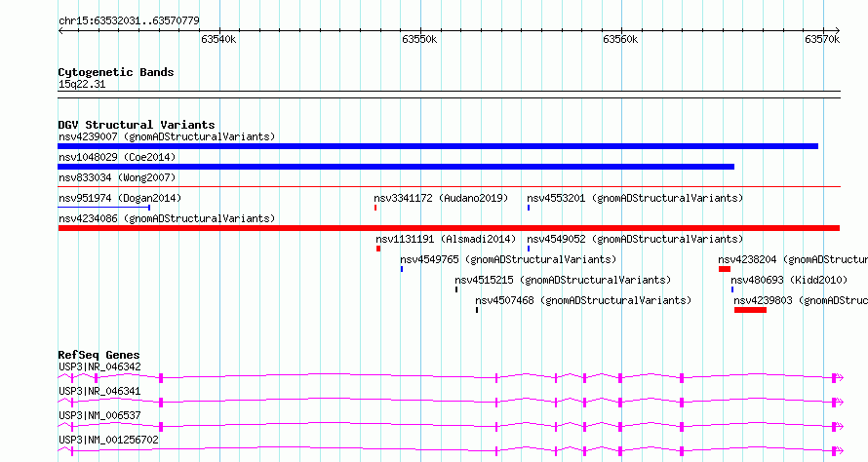This screenshot has width=868, height=462.
Task: Click the nsv833034 Wong2007 thin red line
Action: (x=449, y=187)
